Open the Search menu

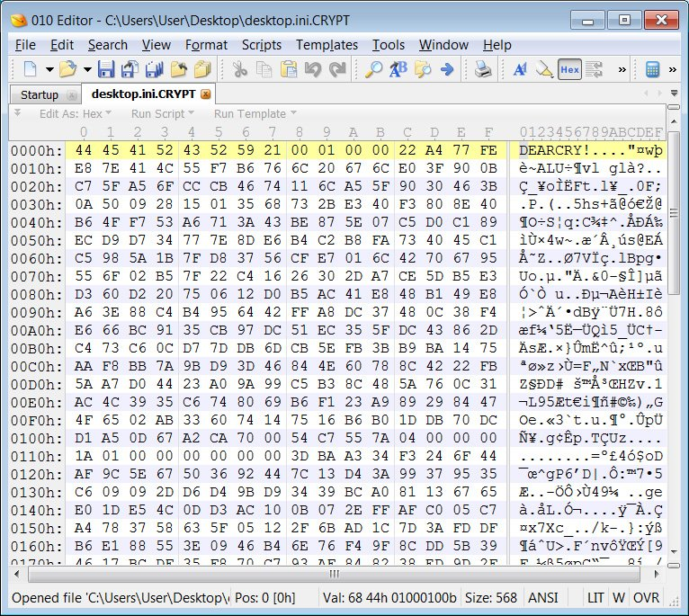tap(107, 45)
